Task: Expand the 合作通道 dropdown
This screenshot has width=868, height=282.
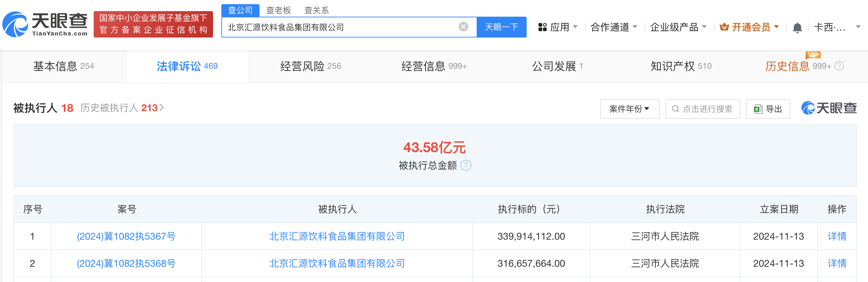Action: 635,27
